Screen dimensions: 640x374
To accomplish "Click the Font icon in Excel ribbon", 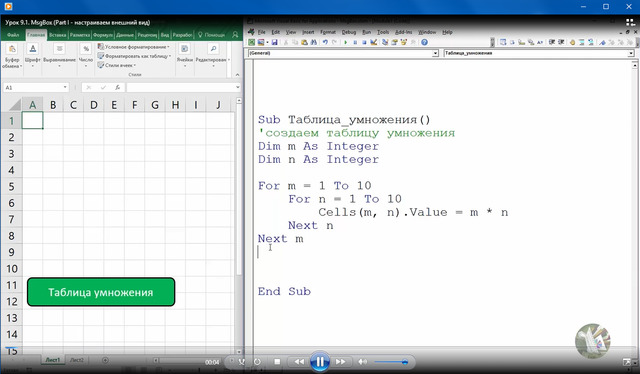I will point(33,49).
